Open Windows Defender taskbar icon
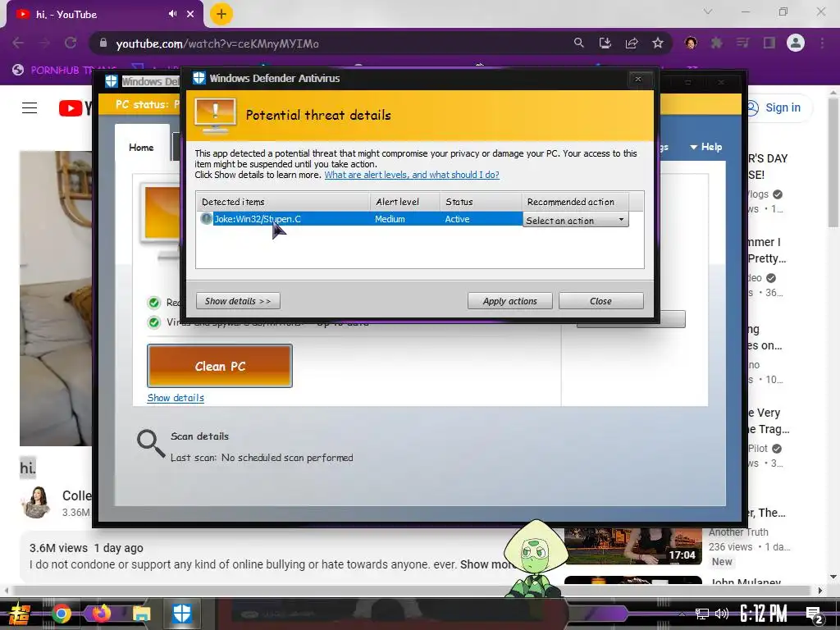Screen dimensions: 840x630 point(181,614)
